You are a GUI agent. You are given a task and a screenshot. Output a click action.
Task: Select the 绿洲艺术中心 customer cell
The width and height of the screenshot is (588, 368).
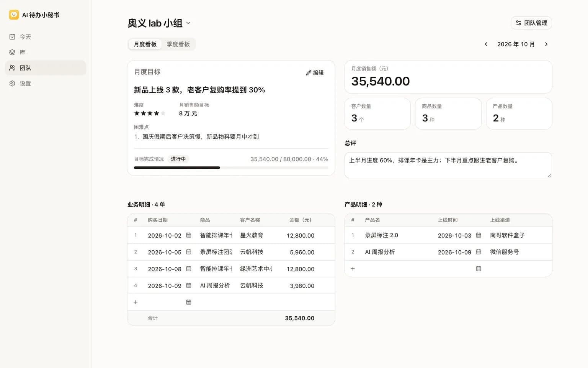[x=256, y=269]
